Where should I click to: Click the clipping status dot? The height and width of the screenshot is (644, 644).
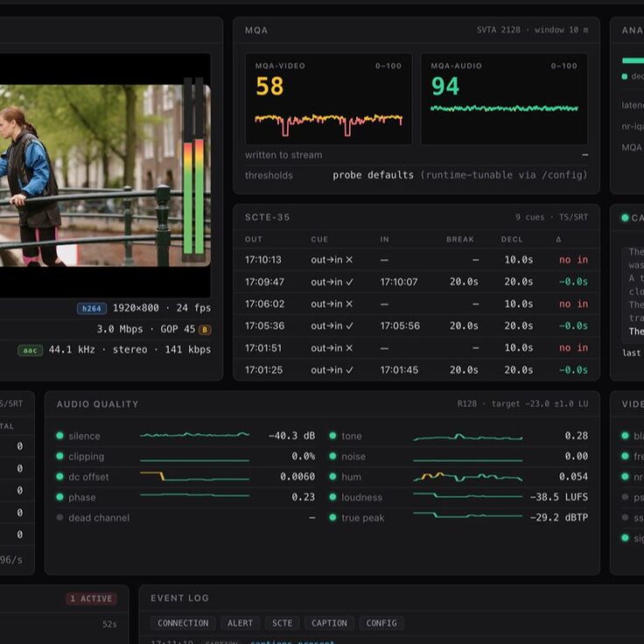tap(59, 456)
